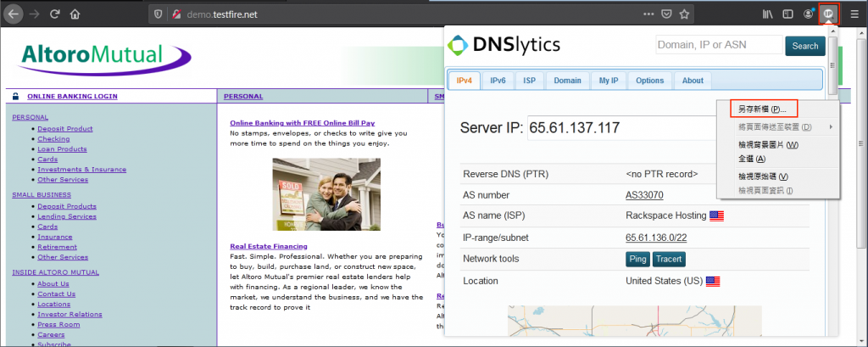Click the DNSlytics logo

point(504,46)
